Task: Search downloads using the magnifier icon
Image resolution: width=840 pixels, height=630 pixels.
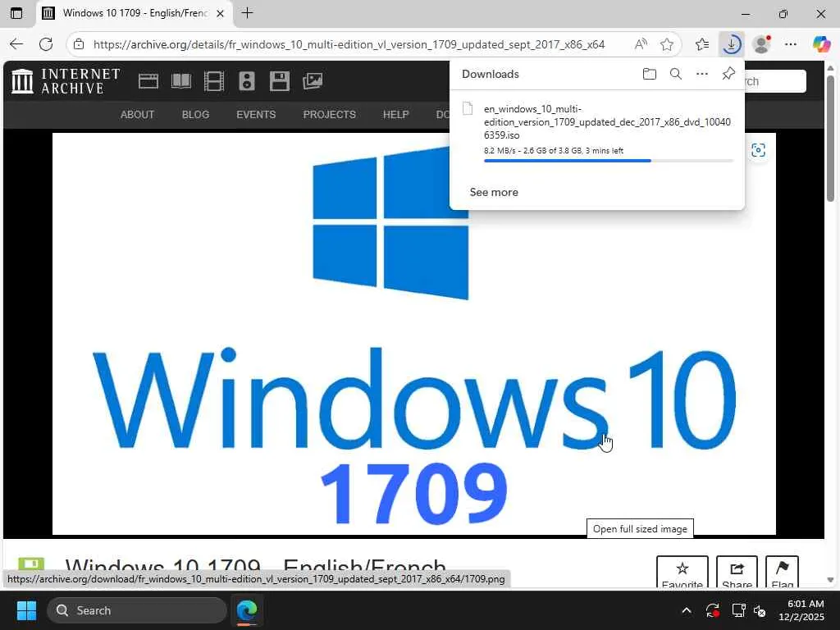Action: point(676,74)
